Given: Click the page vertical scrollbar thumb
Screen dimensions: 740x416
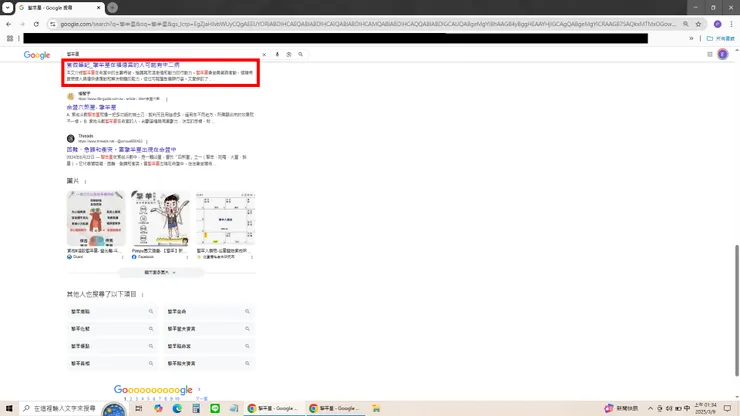Looking at the screenshot, I should point(737,310).
